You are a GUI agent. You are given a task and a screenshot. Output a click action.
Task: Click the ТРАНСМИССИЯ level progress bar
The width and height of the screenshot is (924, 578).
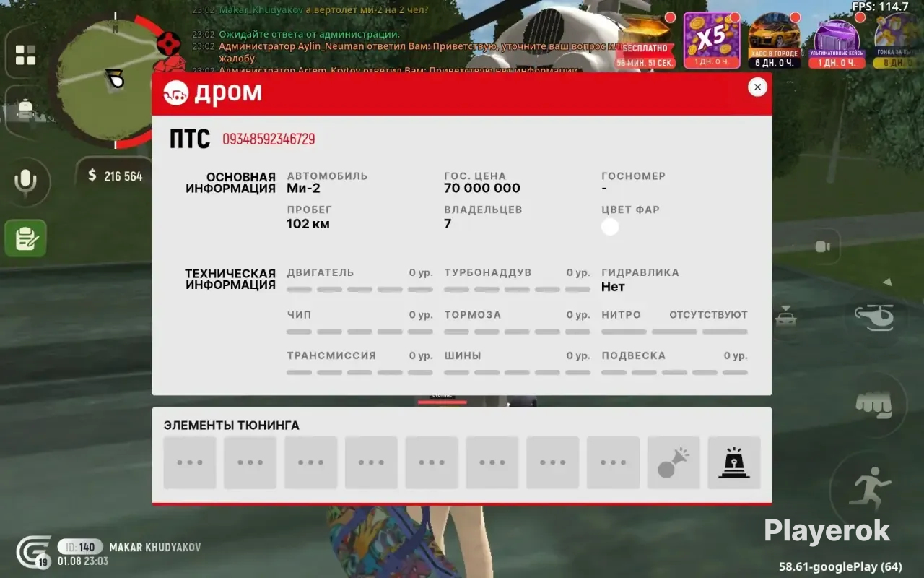(x=359, y=373)
